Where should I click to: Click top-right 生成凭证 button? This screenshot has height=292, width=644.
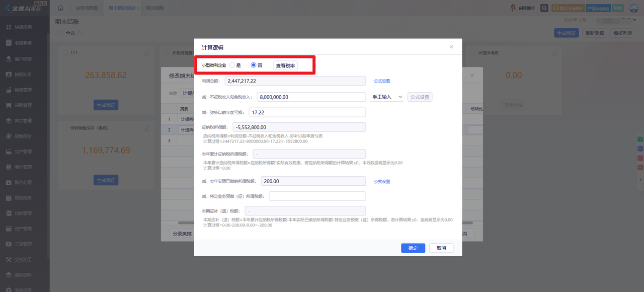tap(566, 33)
